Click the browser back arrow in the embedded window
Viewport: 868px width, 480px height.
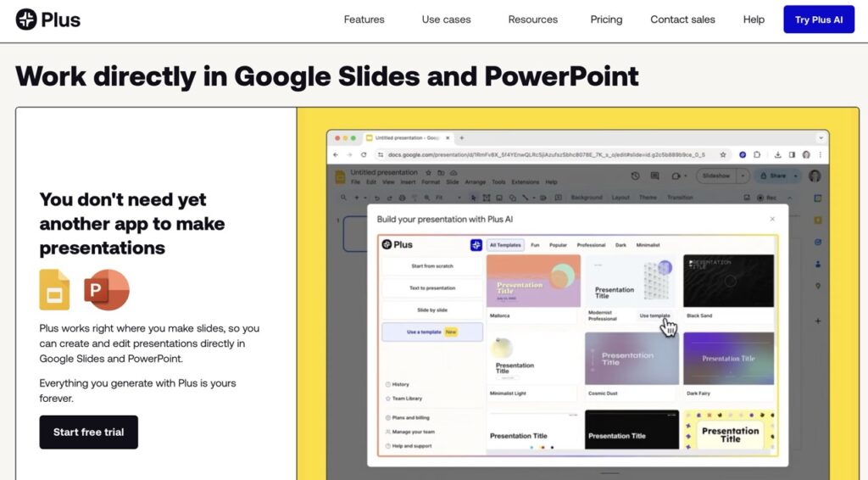click(336, 155)
